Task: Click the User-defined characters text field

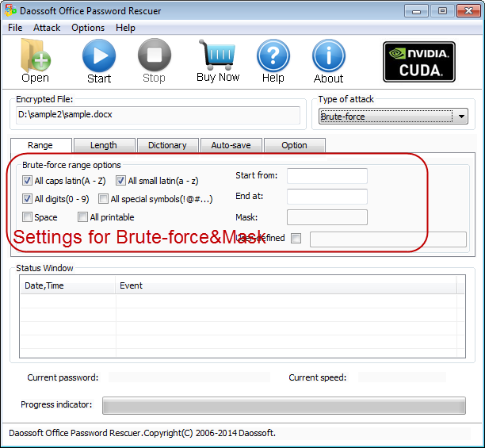Action: (388, 239)
